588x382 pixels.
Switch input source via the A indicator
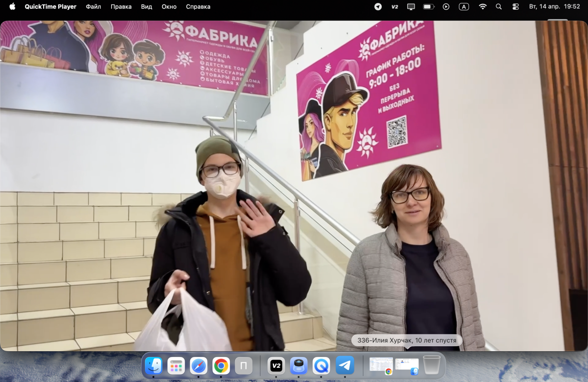464,7
